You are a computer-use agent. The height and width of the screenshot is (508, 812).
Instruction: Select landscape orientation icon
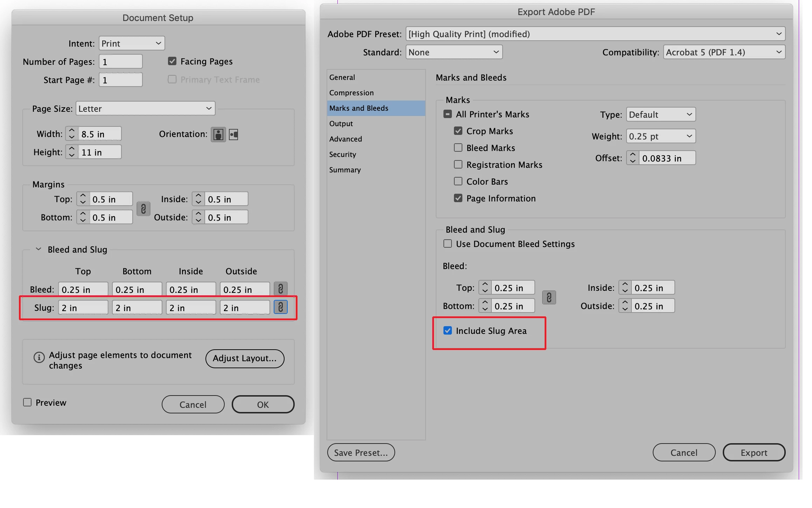tap(233, 135)
